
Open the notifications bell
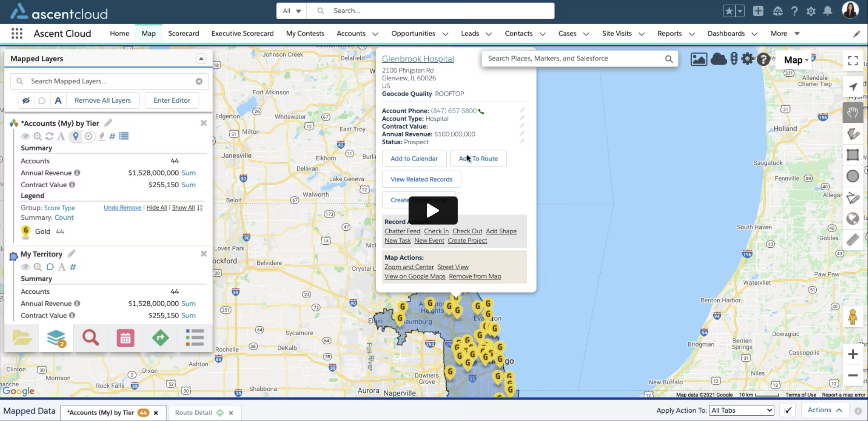[828, 11]
